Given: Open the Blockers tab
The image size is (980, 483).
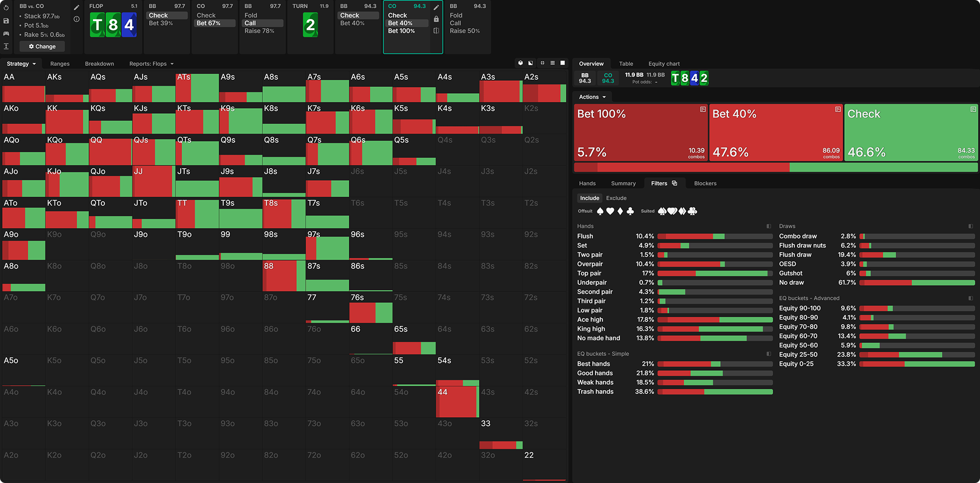Looking at the screenshot, I should 705,183.
